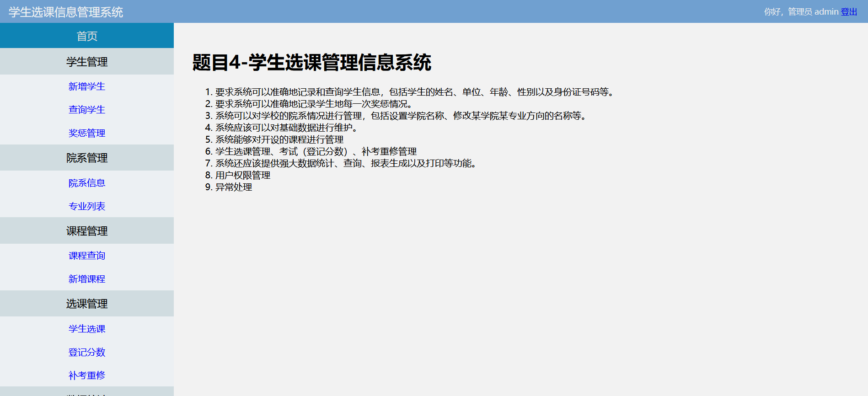Screen dimensions: 868x396
Task: Click requirement about 数据统计 and 报表生成
Action: [x=347, y=163]
